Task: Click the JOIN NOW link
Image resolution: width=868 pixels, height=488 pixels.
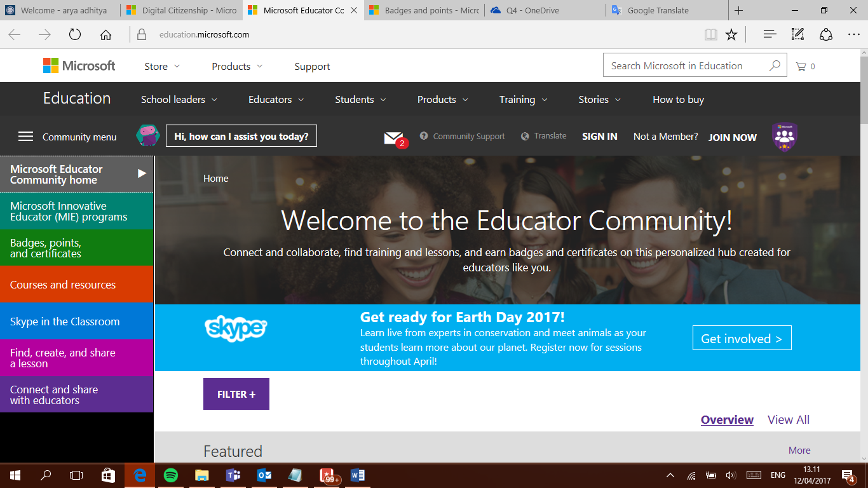Action: click(x=733, y=137)
